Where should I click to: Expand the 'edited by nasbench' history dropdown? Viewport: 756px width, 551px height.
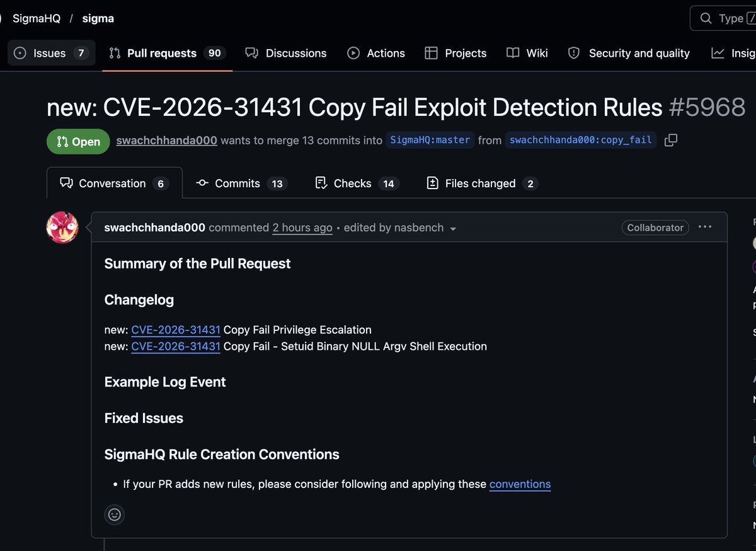(400, 228)
